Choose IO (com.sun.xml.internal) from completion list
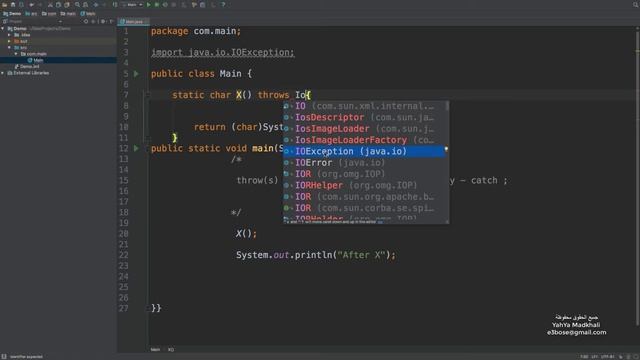Screen dimensions: 640x360 click(364, 106)
